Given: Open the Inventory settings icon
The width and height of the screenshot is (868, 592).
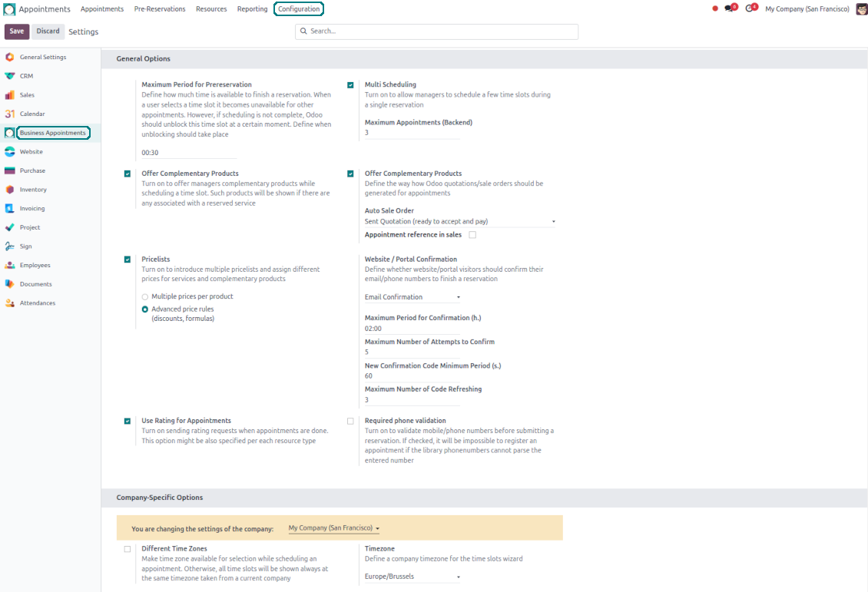Looking at the screenshot, I should (x=9, y=190).
